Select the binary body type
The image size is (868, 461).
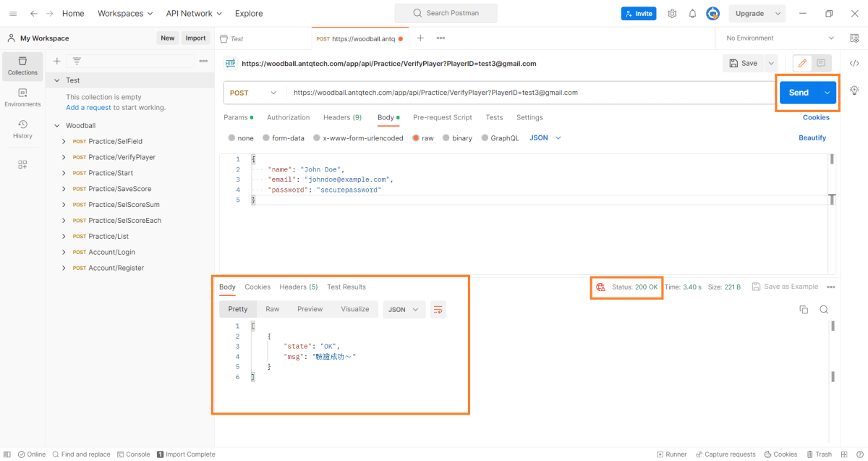[x=446, y=138]
